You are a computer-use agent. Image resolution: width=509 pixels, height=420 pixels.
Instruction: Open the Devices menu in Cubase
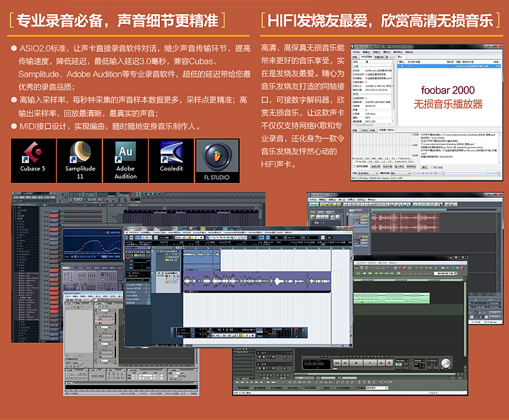coord(256,233)
